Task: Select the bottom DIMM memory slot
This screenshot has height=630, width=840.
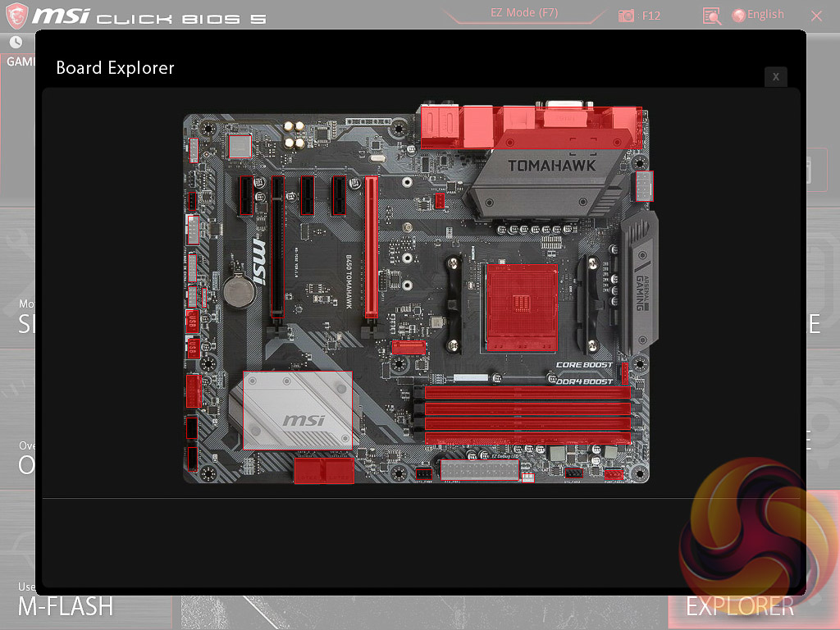Action: click(527, 439)
